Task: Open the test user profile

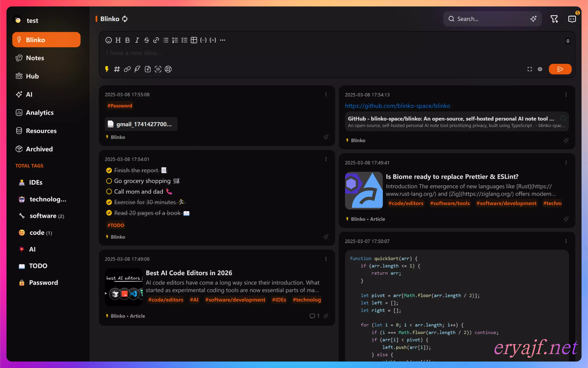Action: (26, 20)
